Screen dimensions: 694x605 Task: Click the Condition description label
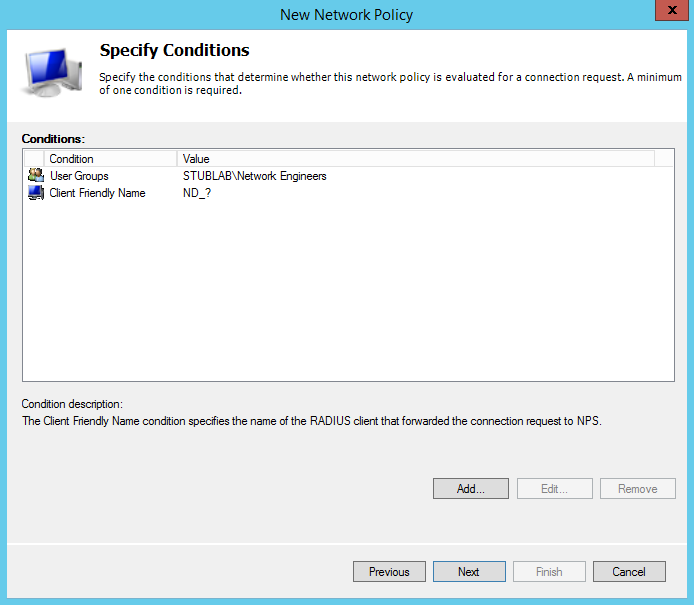pos(72,404)
